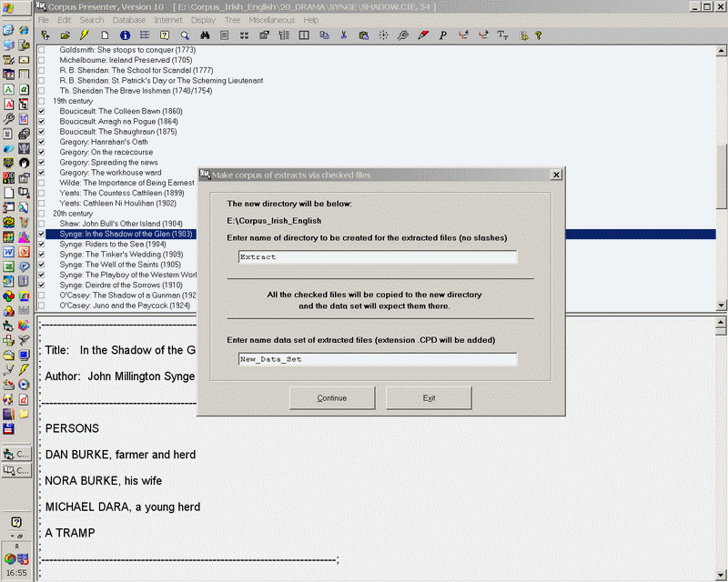Screen dimensions: 728x582
Task: Click the blue information icon in toolbar
Action: point(125,35)
